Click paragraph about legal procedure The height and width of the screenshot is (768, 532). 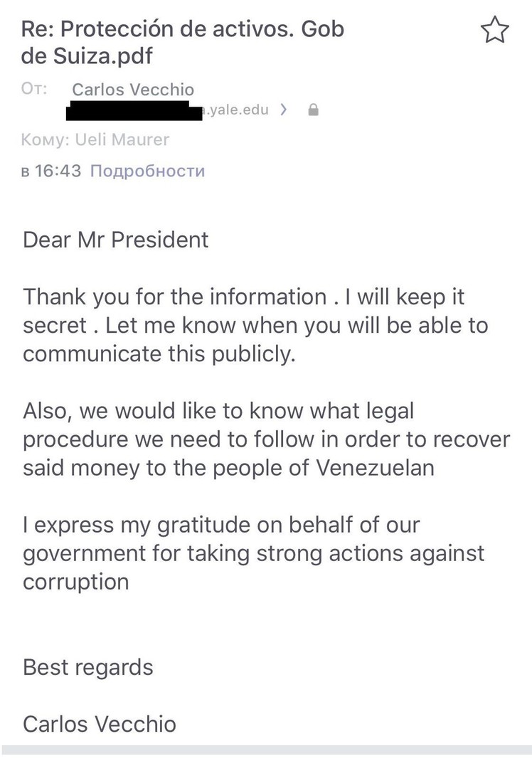(267, 439)
